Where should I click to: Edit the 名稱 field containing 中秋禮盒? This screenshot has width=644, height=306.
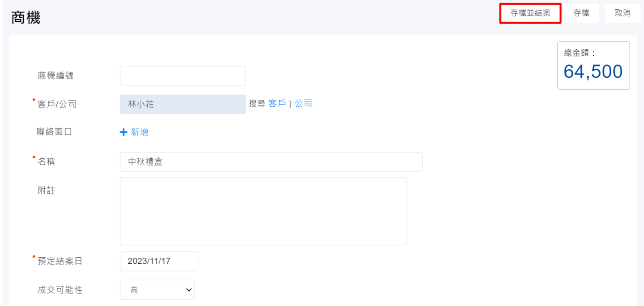coord(271,162)
